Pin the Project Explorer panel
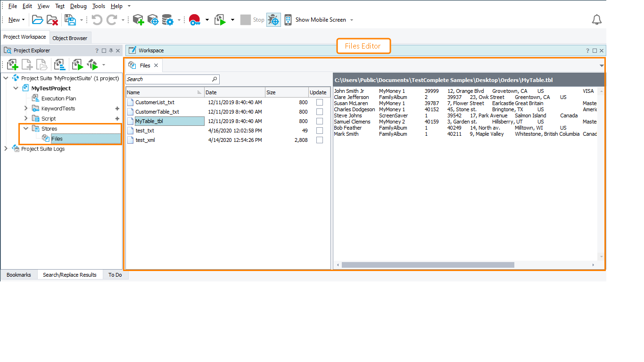644x362 pixels. click(111, 50)
